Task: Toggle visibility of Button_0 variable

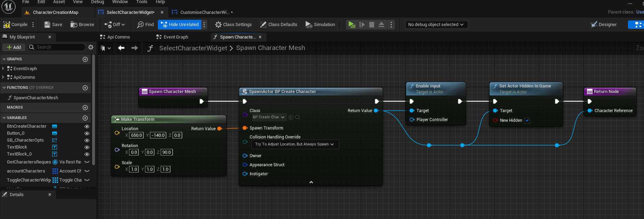Action: [87, 134]
